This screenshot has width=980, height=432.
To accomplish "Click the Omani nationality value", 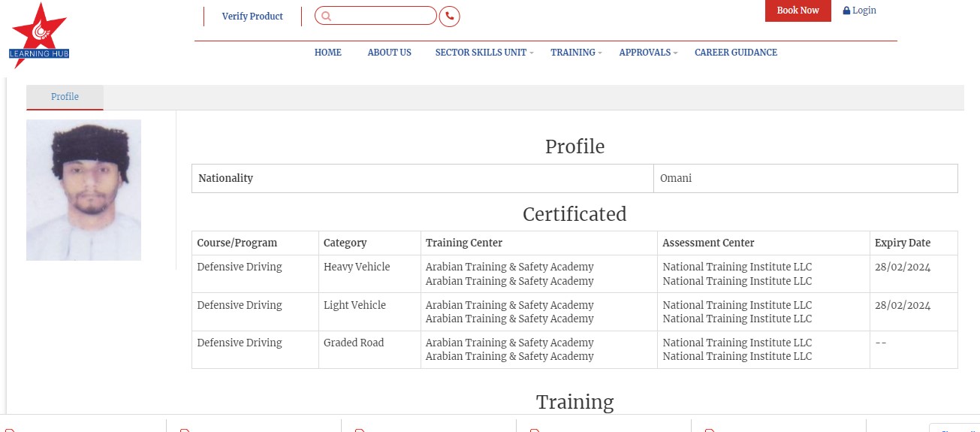I will point(675,178).
